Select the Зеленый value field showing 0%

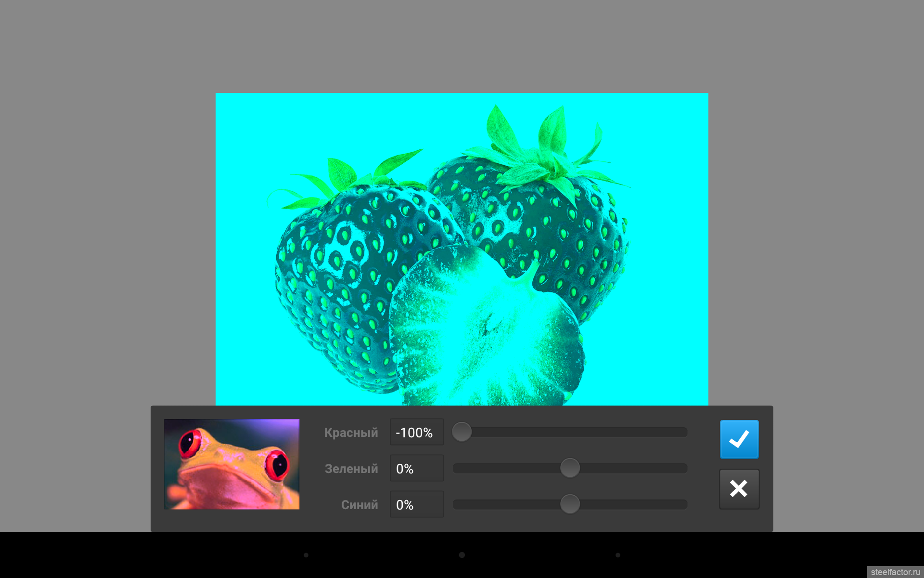417,468
